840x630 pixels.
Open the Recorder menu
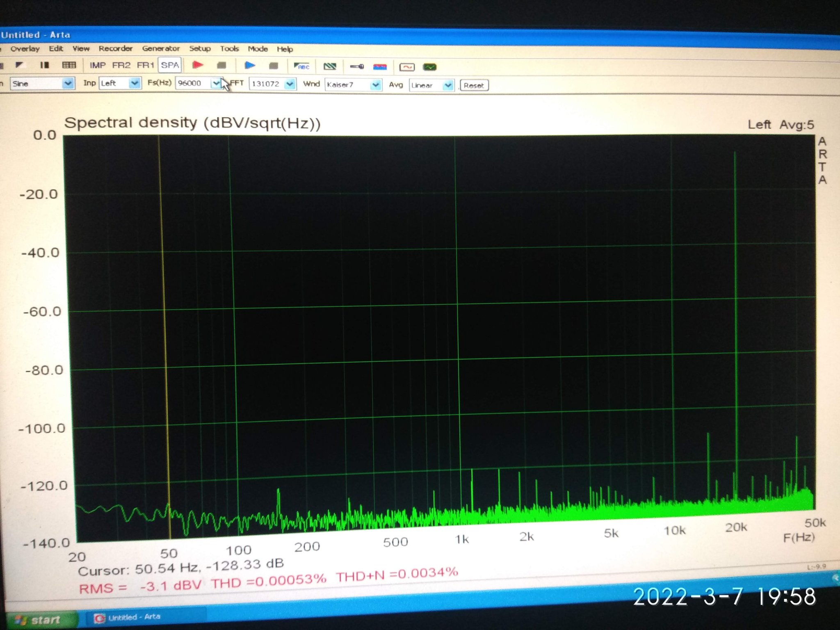pyautogui.click(x=116, y=48)
